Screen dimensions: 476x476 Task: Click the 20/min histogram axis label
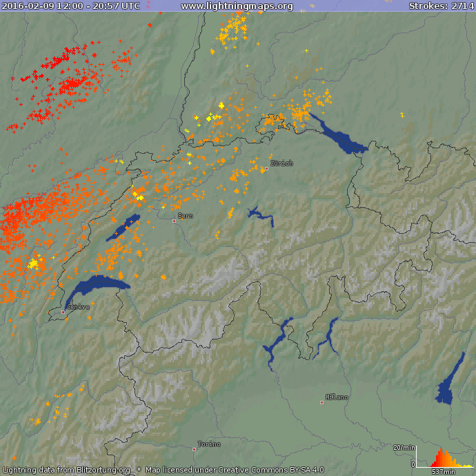tap(404, 448)
